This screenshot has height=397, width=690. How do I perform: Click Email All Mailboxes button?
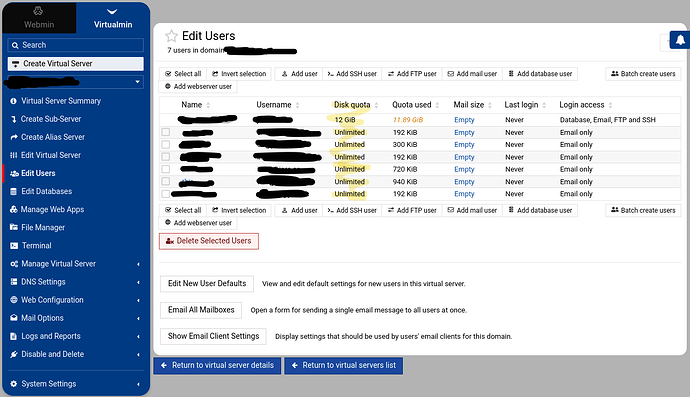201,310
